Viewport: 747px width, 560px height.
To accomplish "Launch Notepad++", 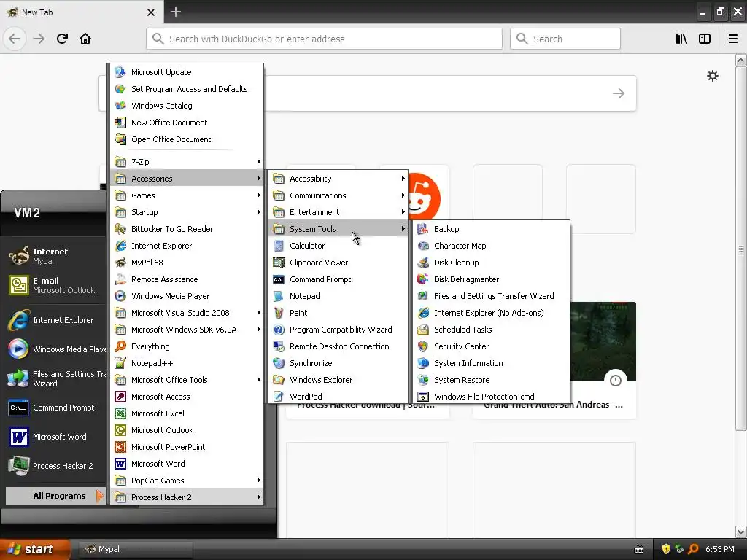I will click(x=187, y=363).
